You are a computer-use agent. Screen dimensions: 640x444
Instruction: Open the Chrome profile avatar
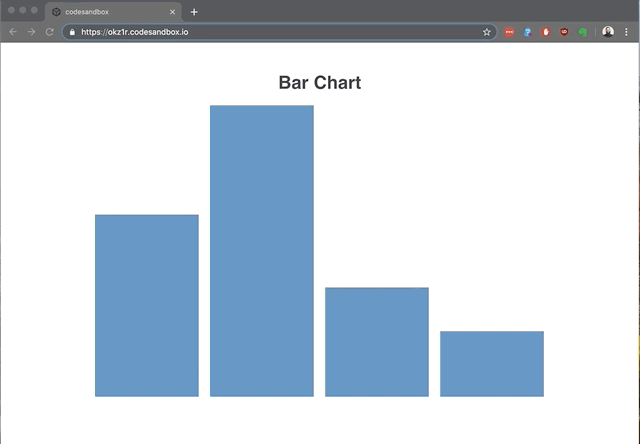coord(608,32)
